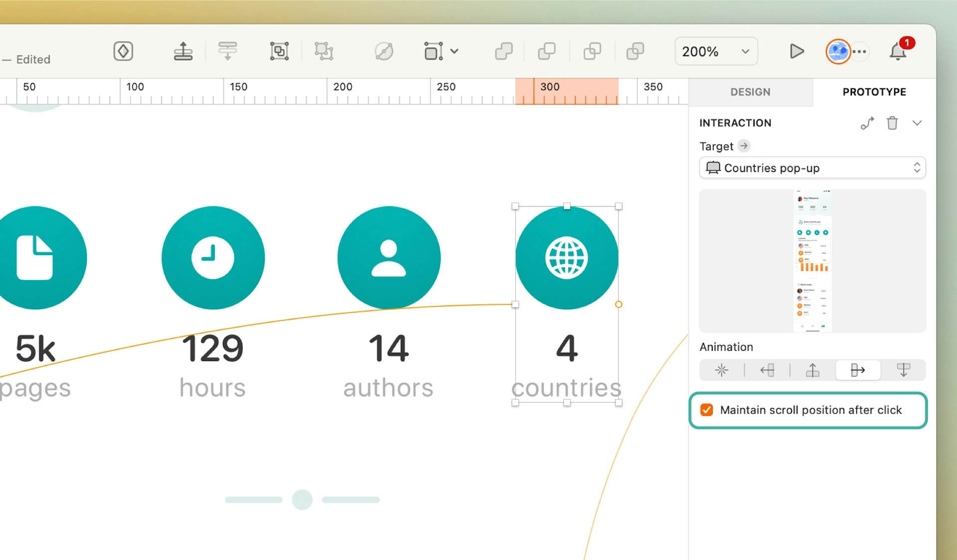This screenshot has width=957, height=560.
Task: Click the Ungroup layers icon
Action: (324, 51)
